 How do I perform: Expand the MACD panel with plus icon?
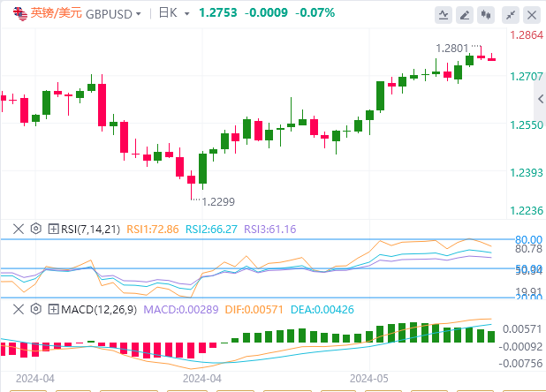[53, 309]
